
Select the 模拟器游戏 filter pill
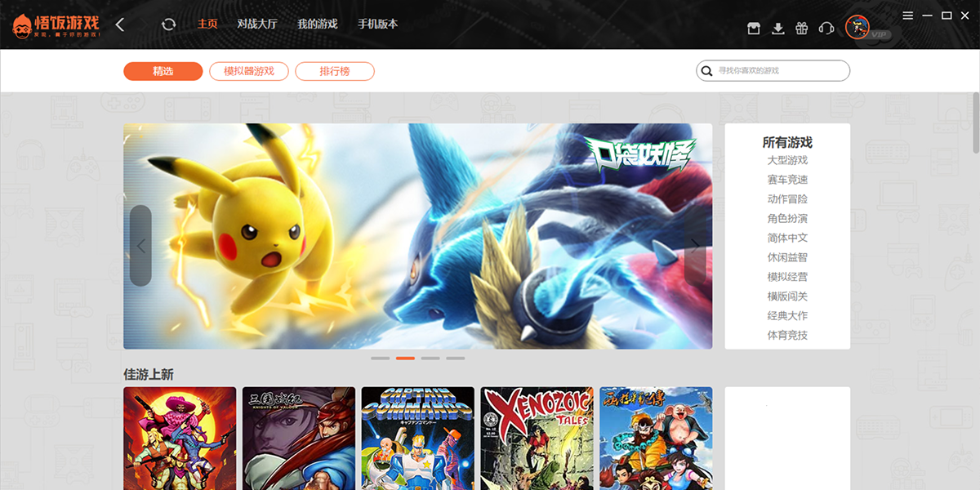(x=249, y=71)
